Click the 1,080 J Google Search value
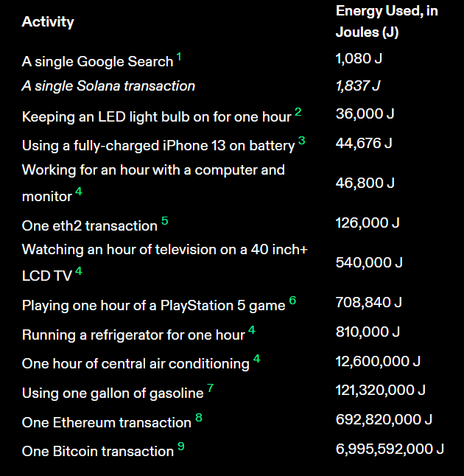This screenshot has width=464, height=476. pos(359,58)
